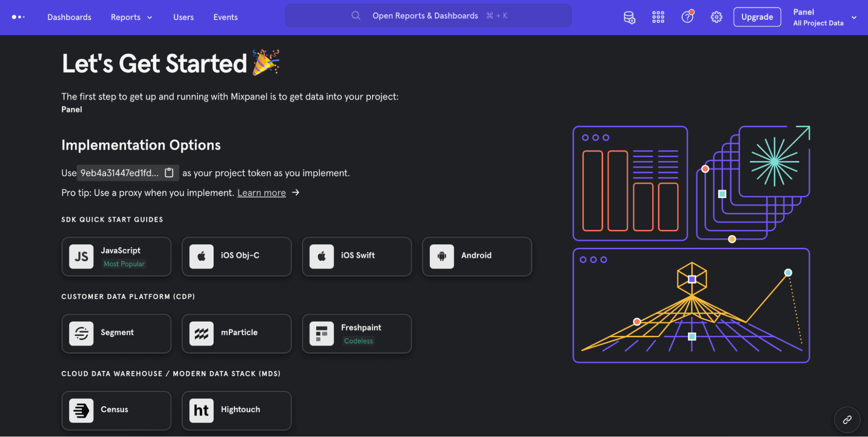Select the Freshpaint option text

pyautogui.click(x=361, y=328)
